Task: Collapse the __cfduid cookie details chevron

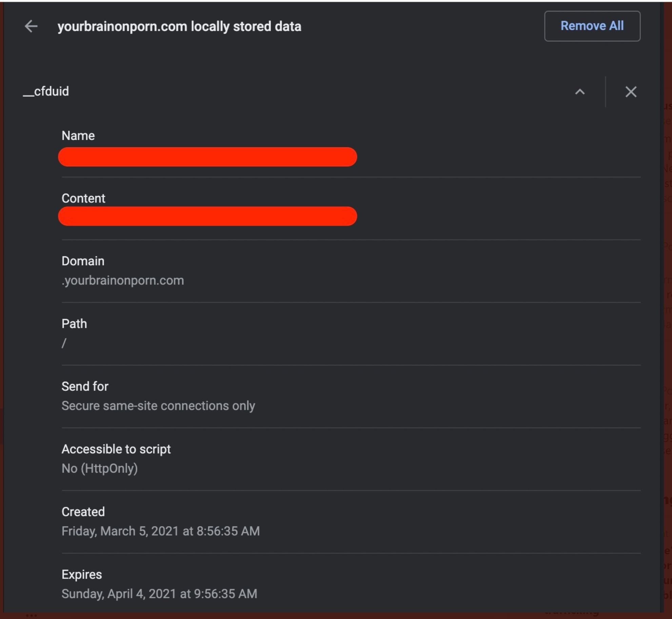Action: click(x=580, y=92)
